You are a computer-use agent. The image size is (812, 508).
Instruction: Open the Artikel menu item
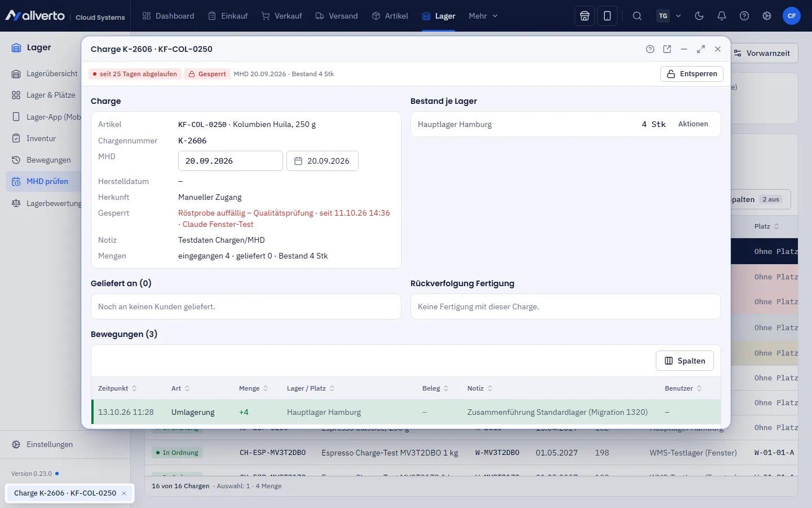pos(390,16)
